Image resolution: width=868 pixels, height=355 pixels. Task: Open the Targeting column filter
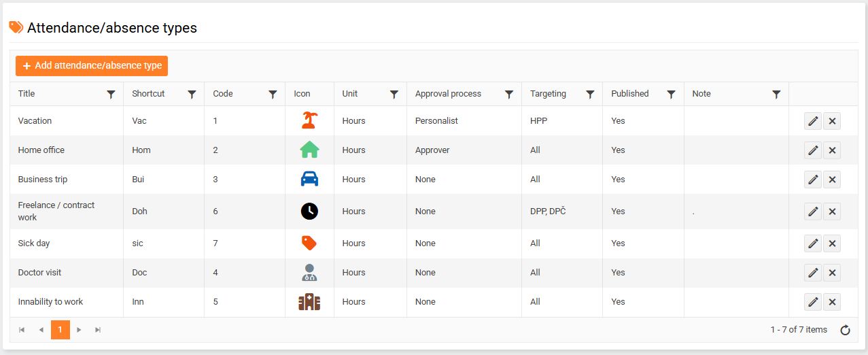pyautogui.click(x=590, y=95)
